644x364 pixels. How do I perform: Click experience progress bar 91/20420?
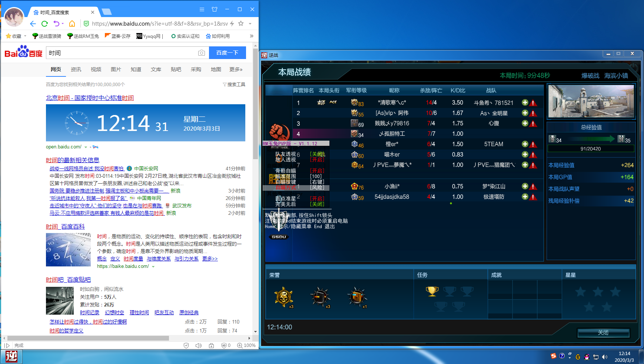[591, 149]
